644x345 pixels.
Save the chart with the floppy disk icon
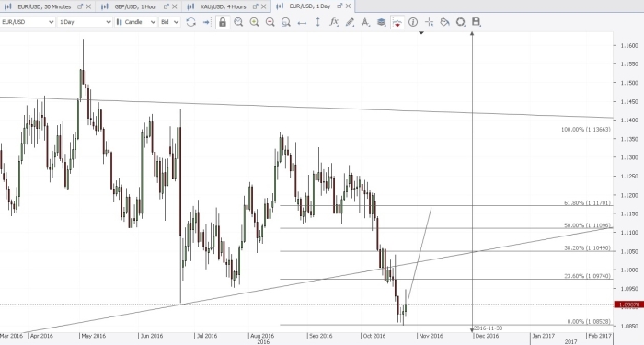[x=476, y=22]
